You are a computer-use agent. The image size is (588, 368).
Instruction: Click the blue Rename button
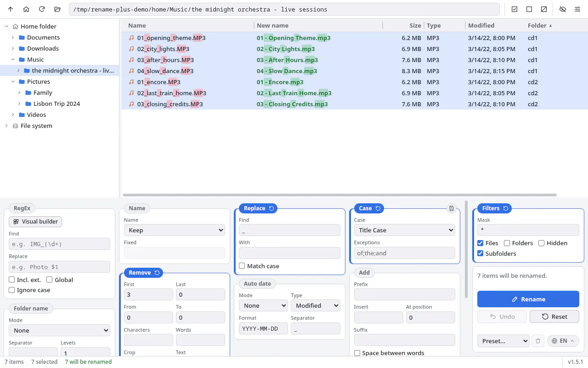tap(528, 299)
